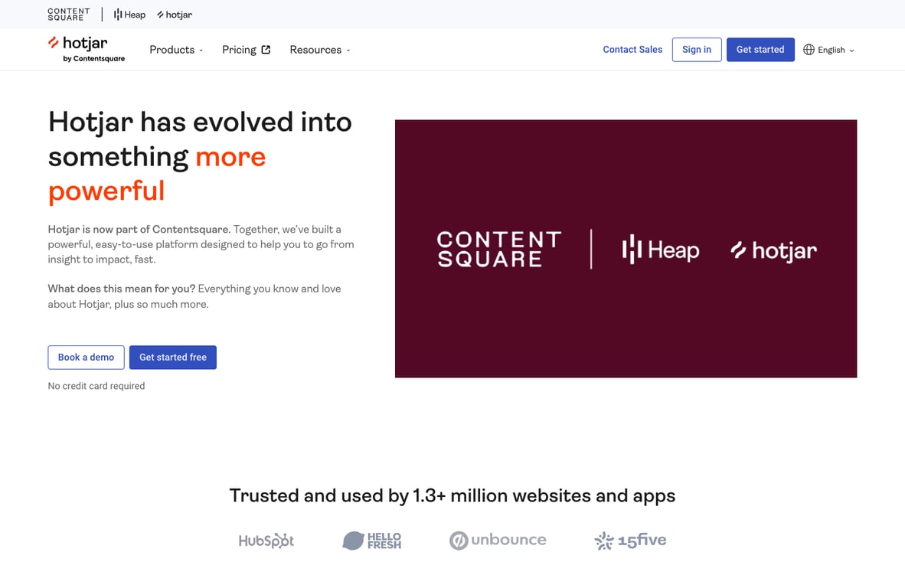Image resolution: width=905 pixels, height=588 pixels.
Task: Click the 'No credit card required' text
Action: 96,386
